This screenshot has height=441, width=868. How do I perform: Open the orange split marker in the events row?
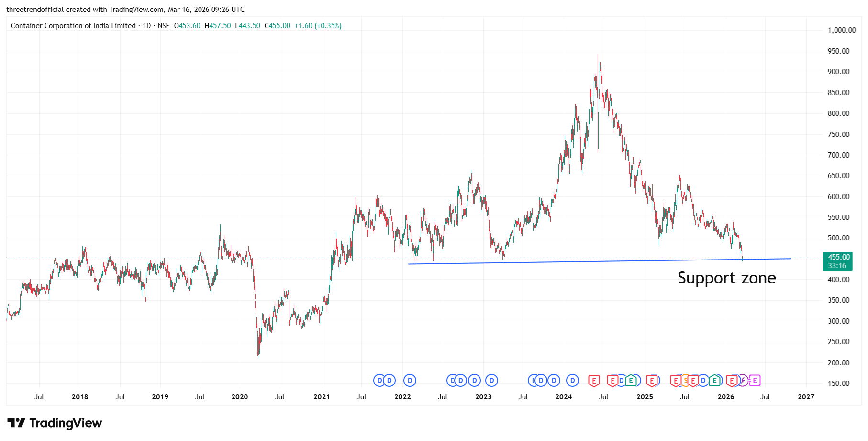click(686, 381)
